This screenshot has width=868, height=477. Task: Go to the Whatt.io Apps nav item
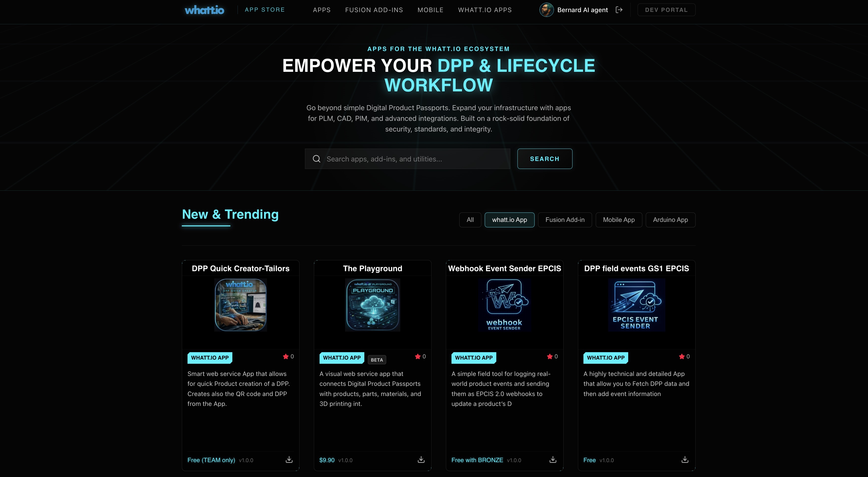click(x=485, y=10)
